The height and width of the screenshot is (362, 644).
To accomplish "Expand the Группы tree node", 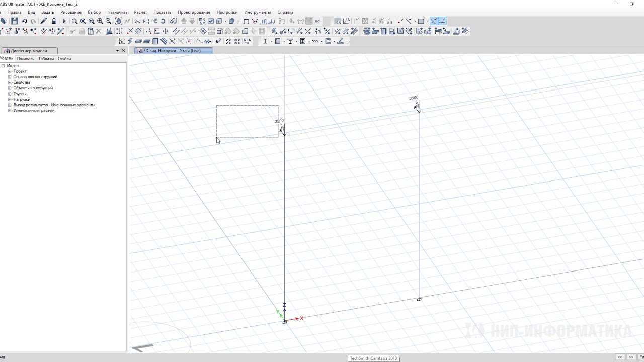I will pyautogui.click(x=10, y=94).
